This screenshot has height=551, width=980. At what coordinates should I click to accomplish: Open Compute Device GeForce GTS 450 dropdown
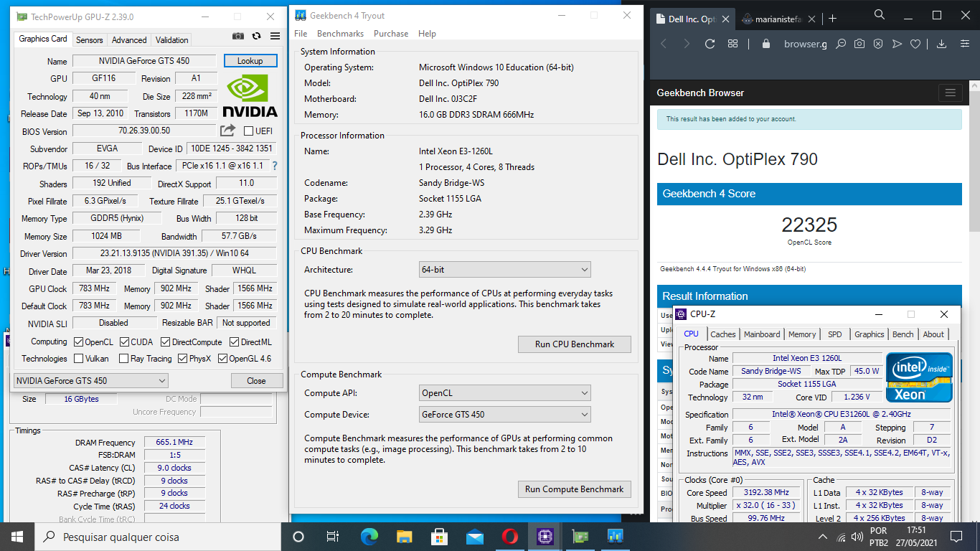505,415
